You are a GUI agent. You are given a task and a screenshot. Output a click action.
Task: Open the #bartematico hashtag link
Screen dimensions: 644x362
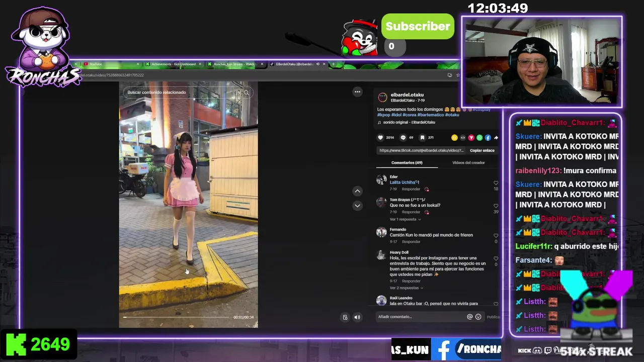click(430, 115)
